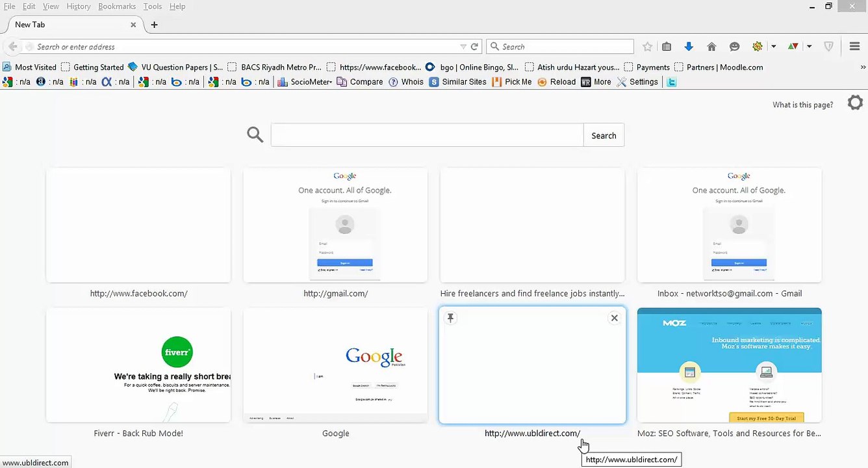Click the grey shield icon in toolbar
868x468 pixels.
pyautogui.click(x=828, y=47)
